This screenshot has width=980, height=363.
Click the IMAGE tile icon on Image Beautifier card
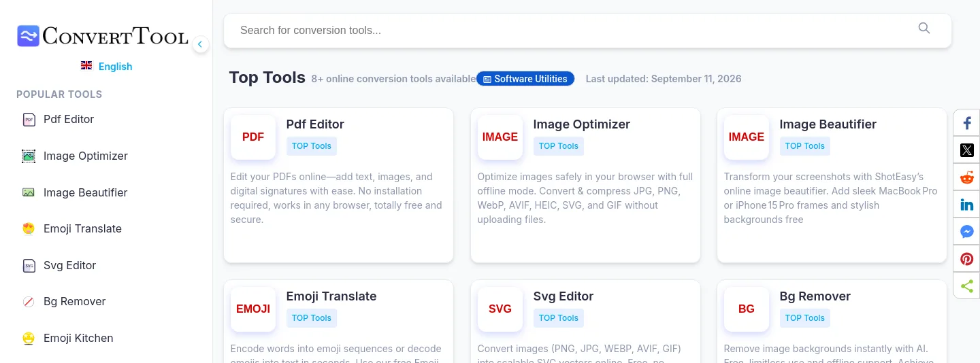click(x=747, y=137)
